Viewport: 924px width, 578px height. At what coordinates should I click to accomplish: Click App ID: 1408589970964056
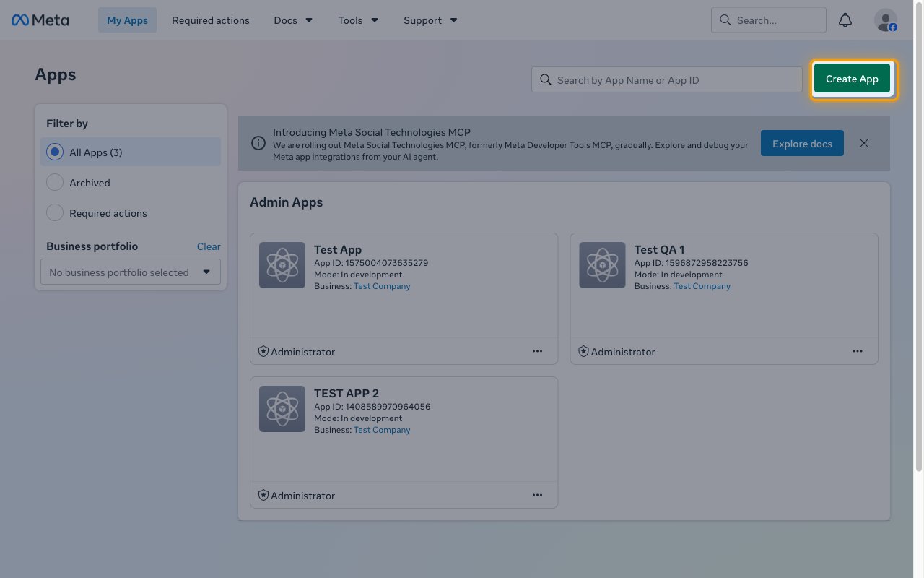point(372,407)
